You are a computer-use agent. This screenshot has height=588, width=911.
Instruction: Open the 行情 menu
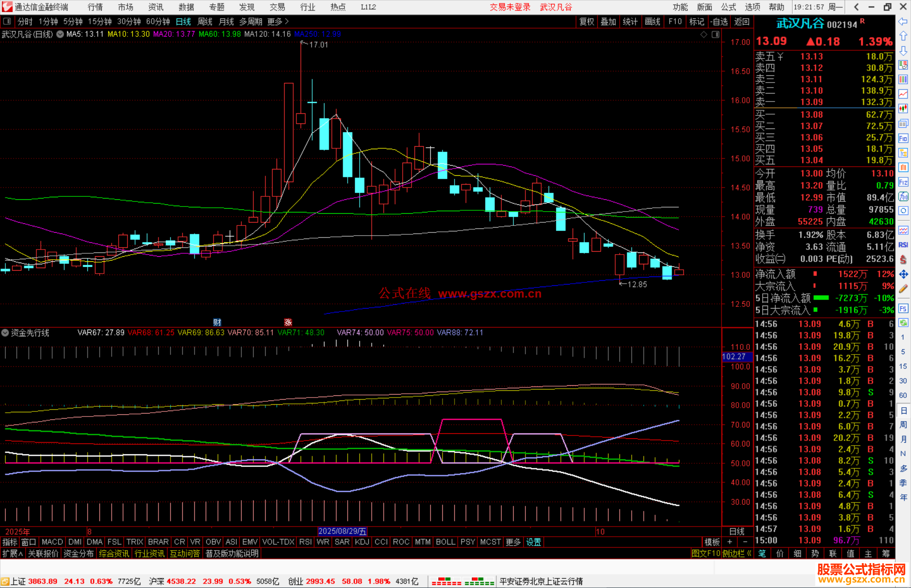95,7
